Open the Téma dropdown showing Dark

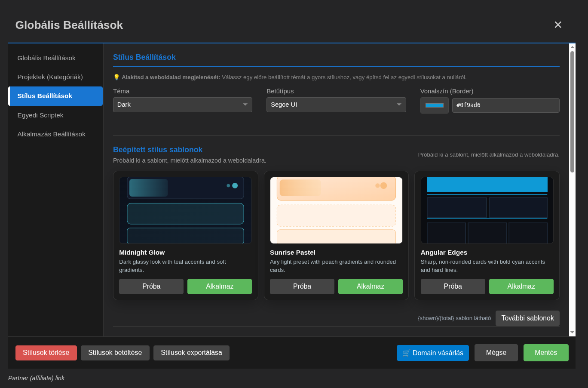(182, 105)
